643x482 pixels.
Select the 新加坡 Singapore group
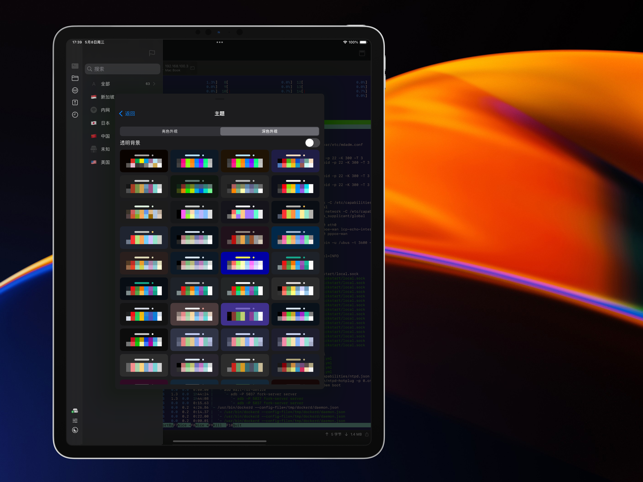107,97
